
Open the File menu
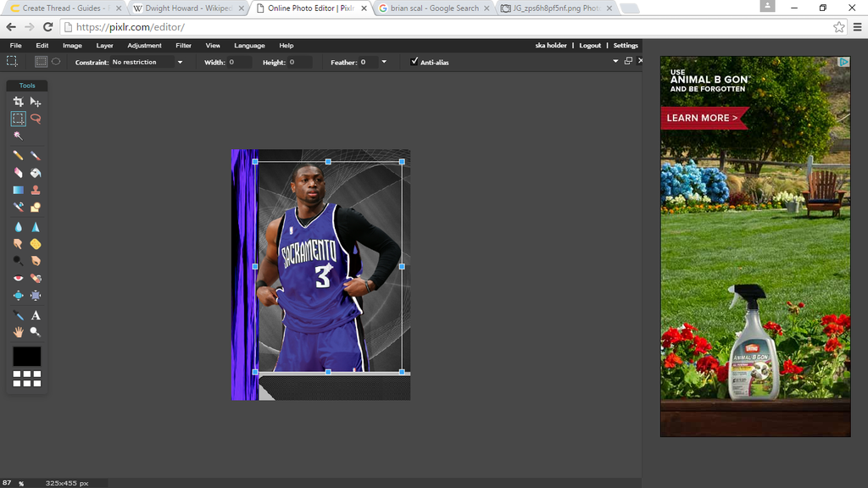pos(15,46)
